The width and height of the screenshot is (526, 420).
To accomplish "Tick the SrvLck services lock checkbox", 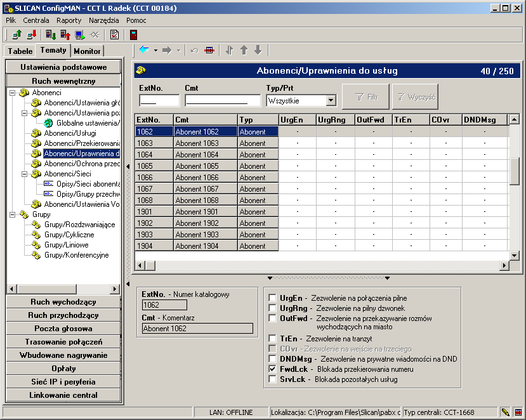I will coord(272,379).
